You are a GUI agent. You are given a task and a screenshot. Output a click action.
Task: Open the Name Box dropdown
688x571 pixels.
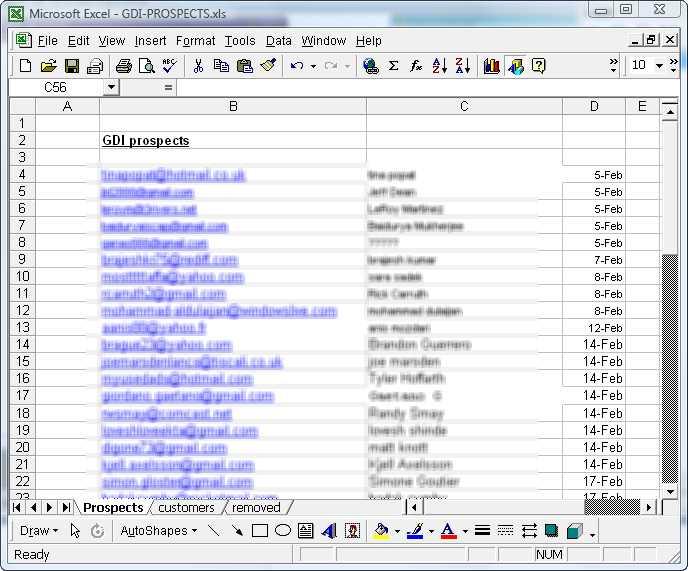pyautogui.click(x=110, y=88)
